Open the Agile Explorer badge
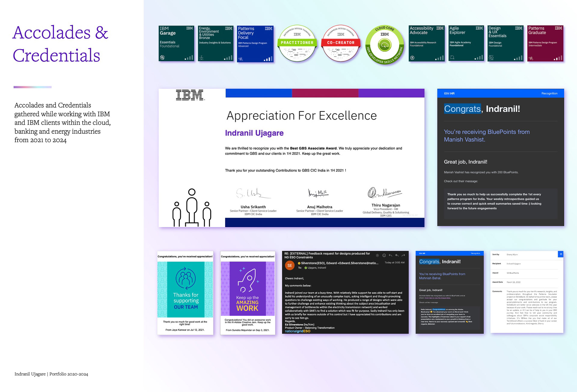Image resolution: width=577 pixels, height=392 pixels. tap(466, 43)
